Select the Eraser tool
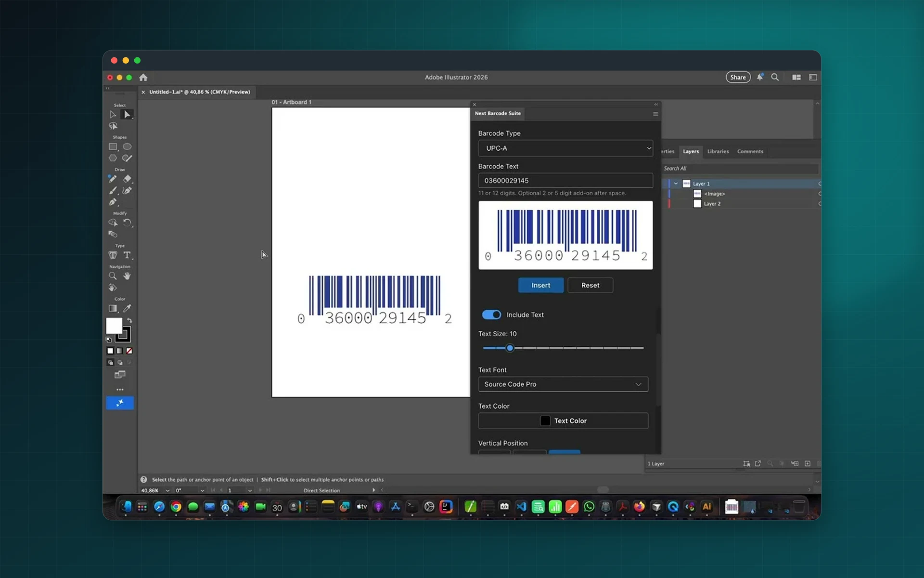This screenshot has height=578, width=924. click(127, 179)
